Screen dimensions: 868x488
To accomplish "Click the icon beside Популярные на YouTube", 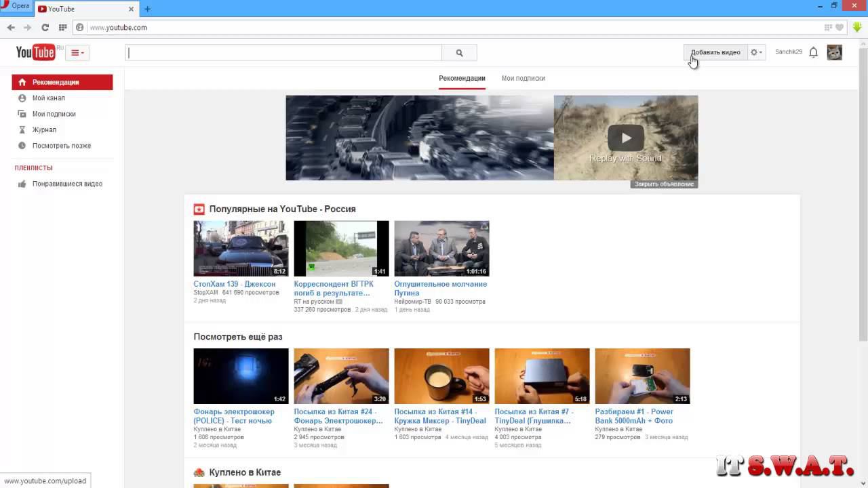I will click(x=199, y=209).
